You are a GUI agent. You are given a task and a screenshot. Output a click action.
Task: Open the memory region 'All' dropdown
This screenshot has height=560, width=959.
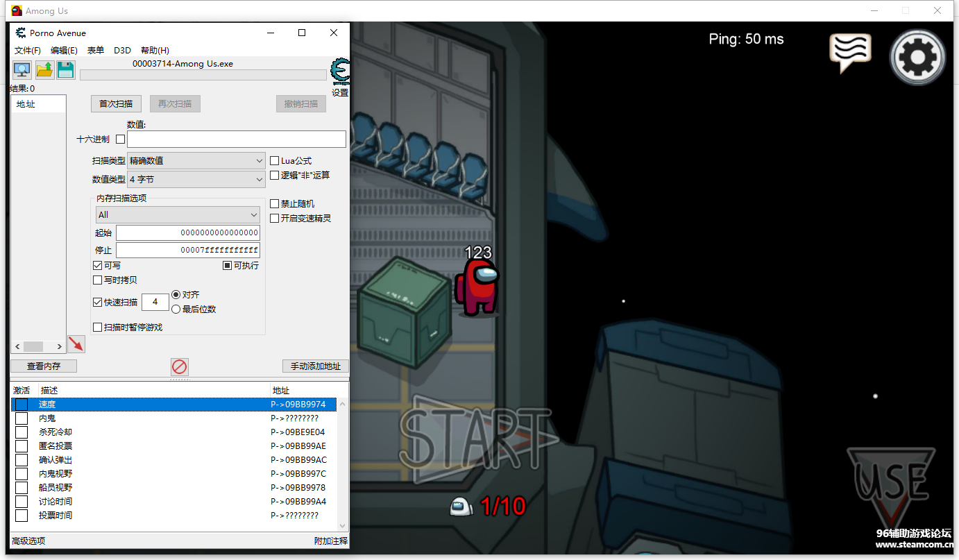click(177, 215)
